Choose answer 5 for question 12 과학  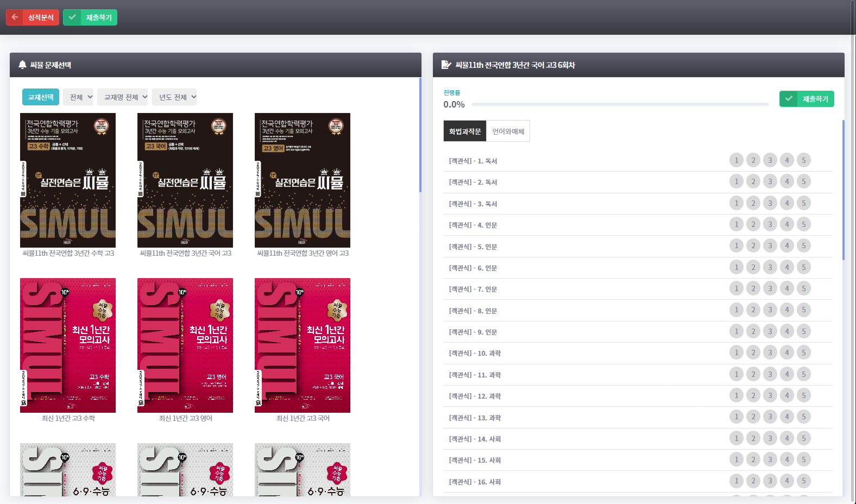[x=804, y=395]
